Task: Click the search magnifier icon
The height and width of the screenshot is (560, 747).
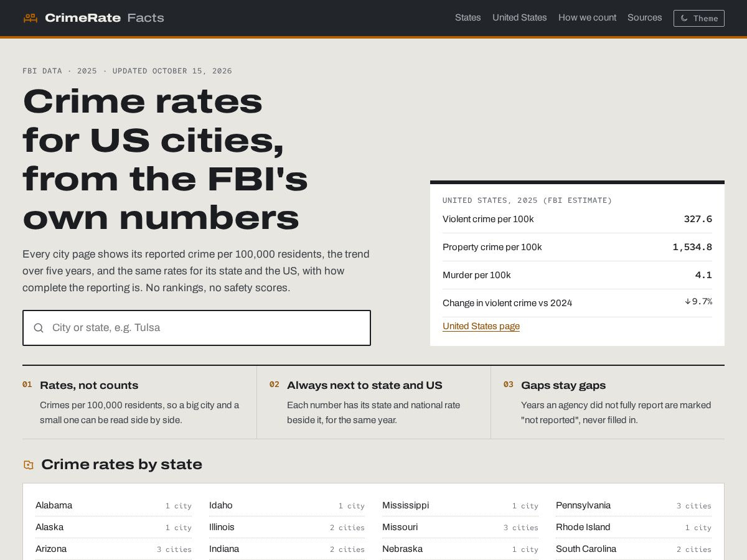Action: (39, 328)
